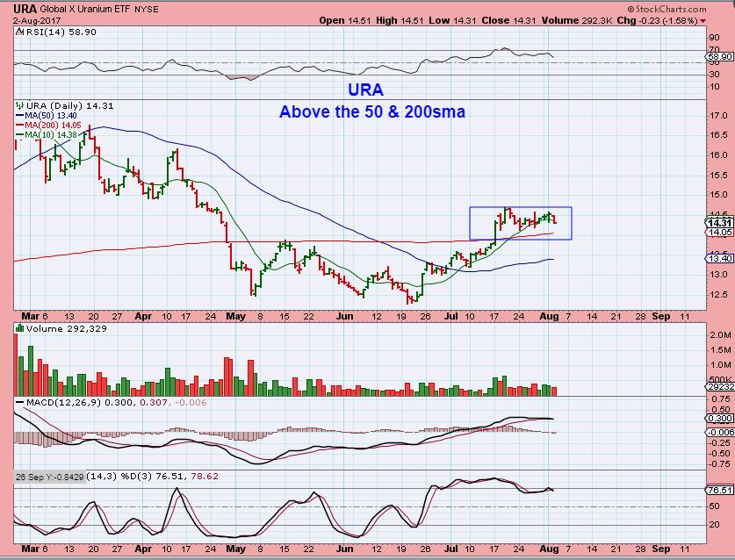Viewport: 735px width, 560px height.
Task: Click the 'Above the 50 & 200sma' chart note
Action: [x=372, y=111]
